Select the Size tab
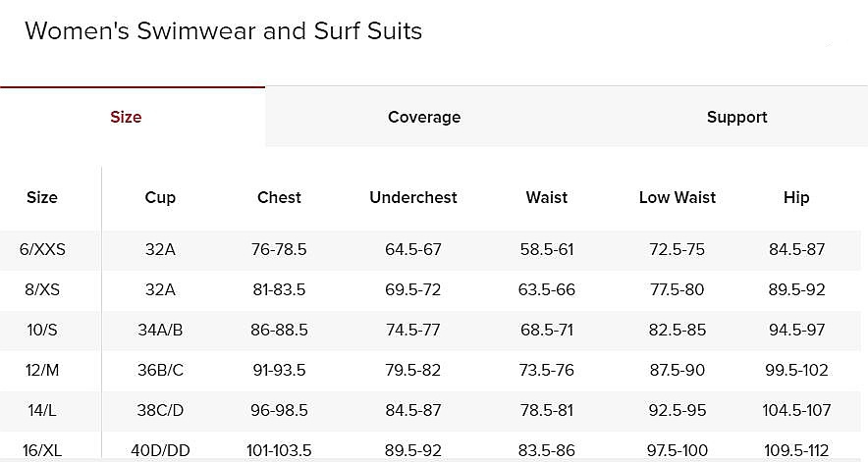The image size is (868, 462). pos(126,117)
